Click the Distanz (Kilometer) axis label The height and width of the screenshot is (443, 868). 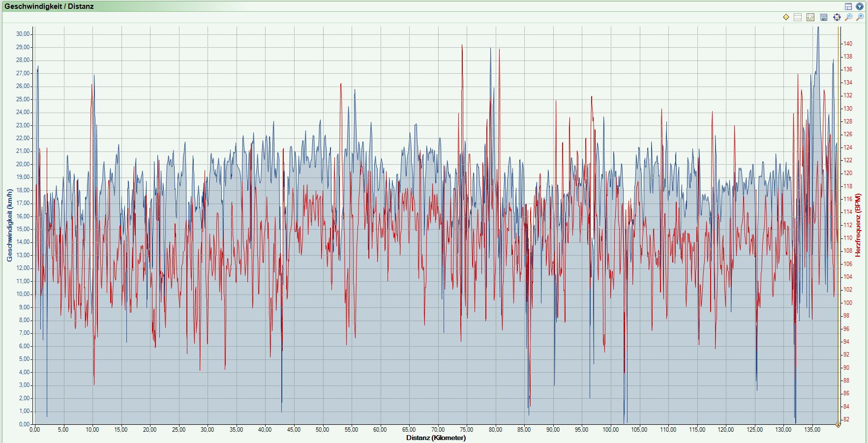(436, 438)
